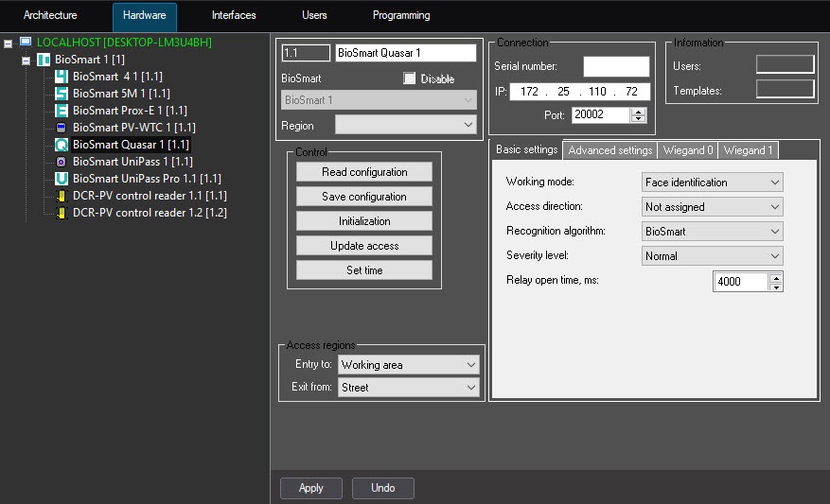Click the Apply button

click(x=311, y=488)
